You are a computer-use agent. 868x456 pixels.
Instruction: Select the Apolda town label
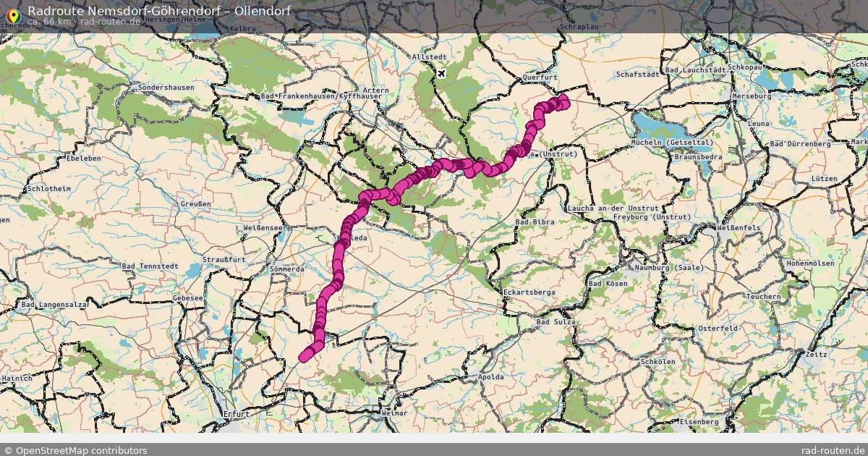pos(492,378)
